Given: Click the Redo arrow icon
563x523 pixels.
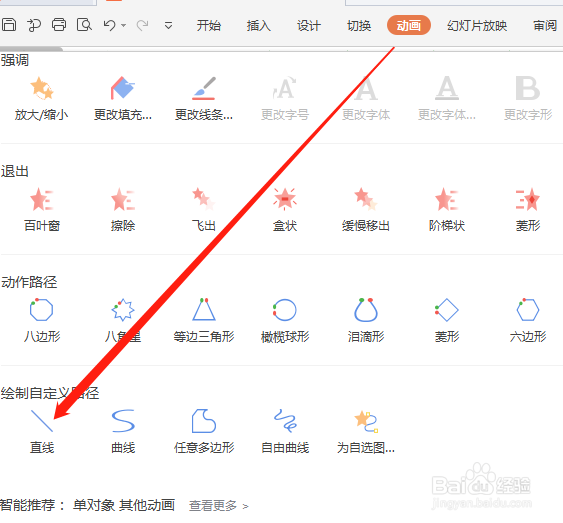Looking at the screenshot, I should click(143, 25).
